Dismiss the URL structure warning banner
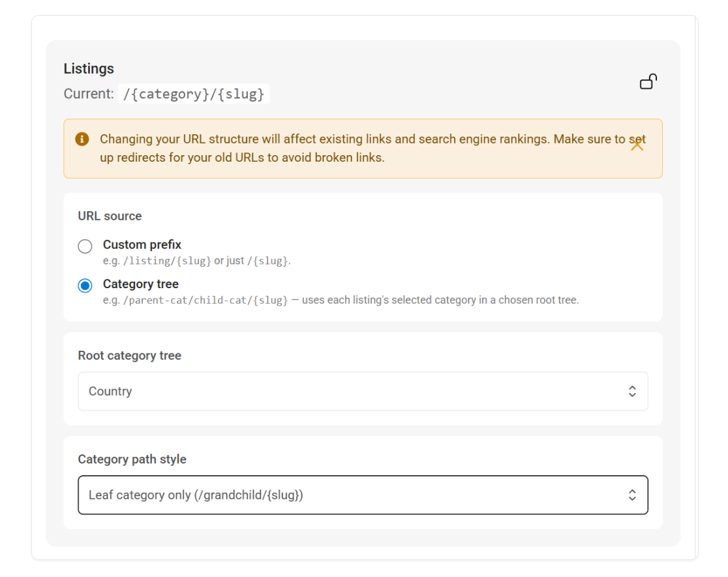The width and height of the screenshot is (728, 577). (637, 145)
